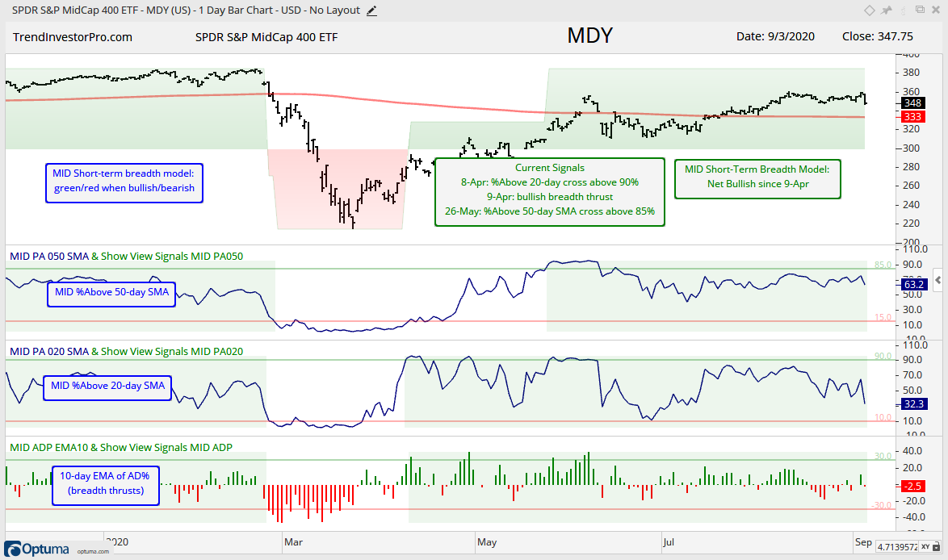Click the 90.0 threshold label on PA020 pane

[x=883, y=357]
